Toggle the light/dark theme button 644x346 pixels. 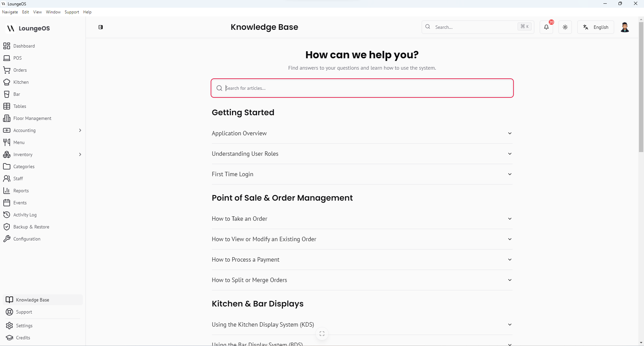coord(565,27)
